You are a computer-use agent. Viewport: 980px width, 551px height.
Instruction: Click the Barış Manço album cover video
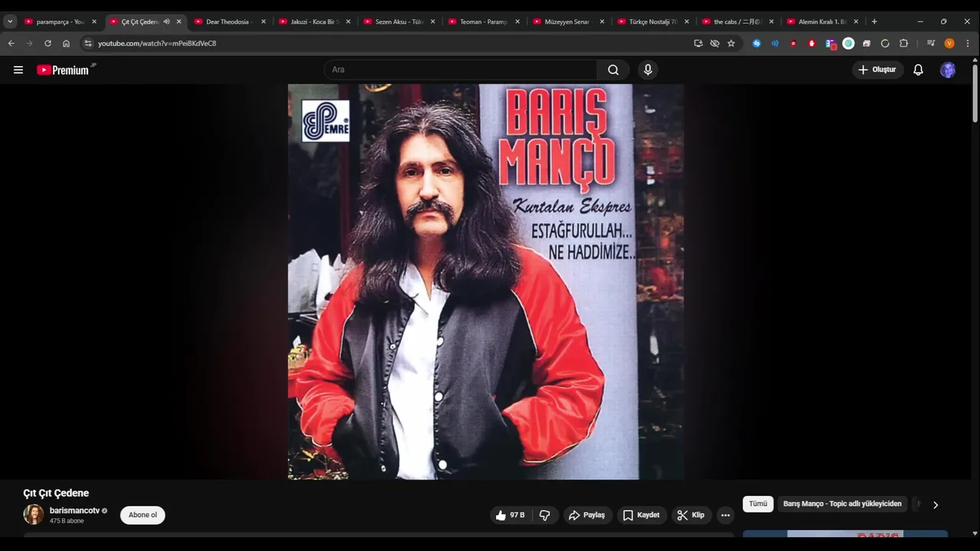click(x=485, y=282)
